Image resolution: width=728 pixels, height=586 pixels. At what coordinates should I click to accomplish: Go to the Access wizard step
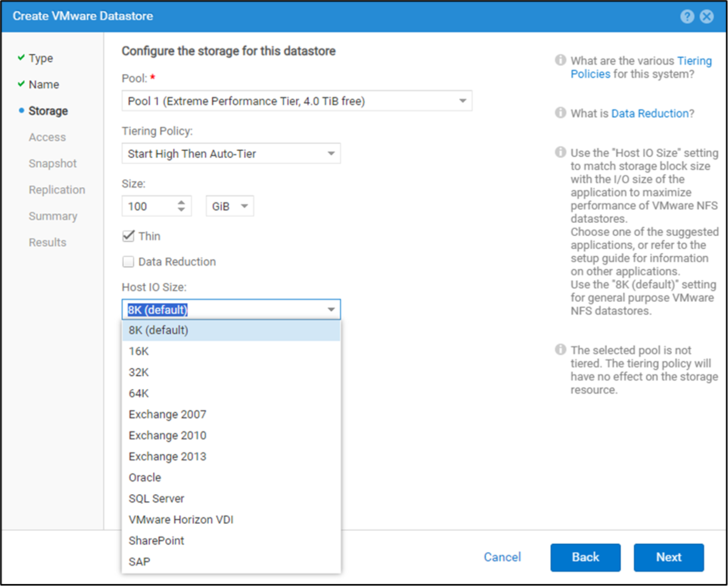[x=47, y=137]
